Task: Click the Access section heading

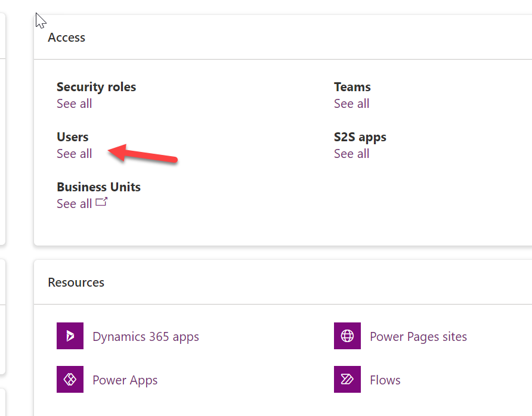Action: (66, 37)
